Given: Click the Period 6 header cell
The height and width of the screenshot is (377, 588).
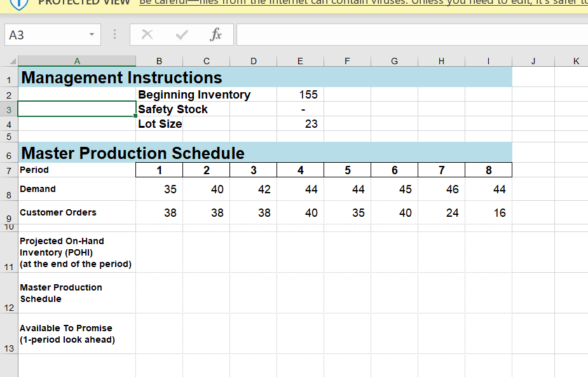Looking at the screenshot, I should tap(395, 170).
